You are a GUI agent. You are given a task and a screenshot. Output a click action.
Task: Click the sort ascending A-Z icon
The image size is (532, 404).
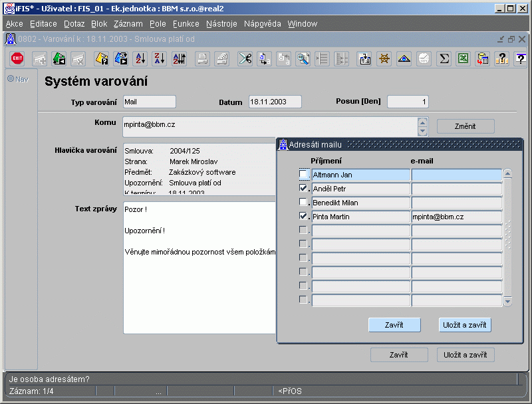point(140,58)
